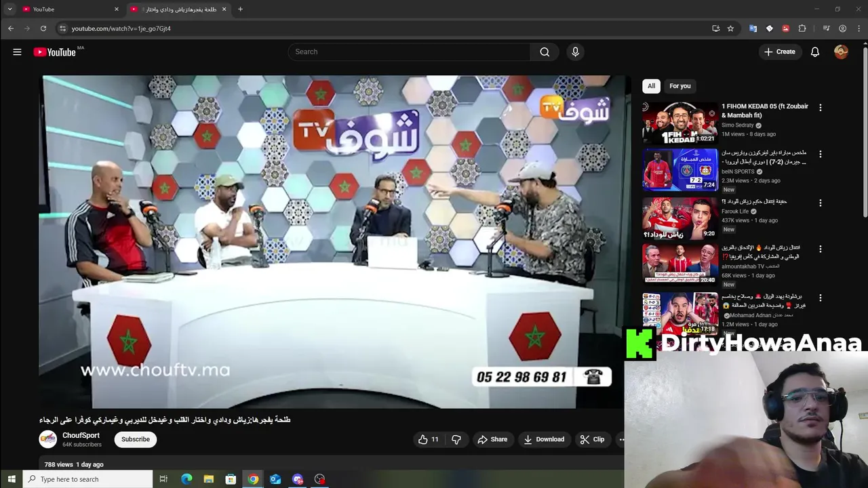Start voice search with the microphone icon
The width and height of the screenshot is (868, 488).
(x=575, y=52)
